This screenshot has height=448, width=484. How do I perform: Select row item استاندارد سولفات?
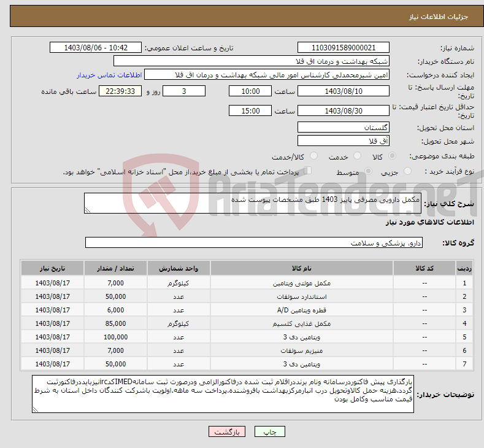click(x=302, y=296)
